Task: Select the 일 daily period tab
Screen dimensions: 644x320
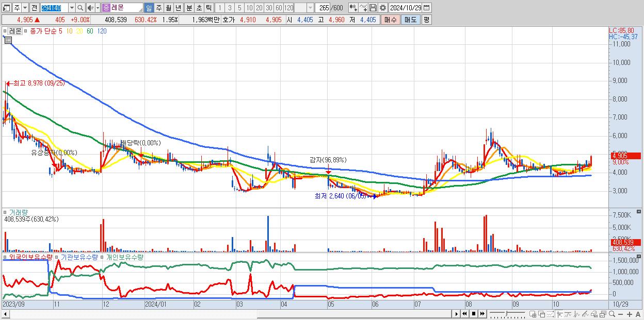Action: click(x=149, y=8)
